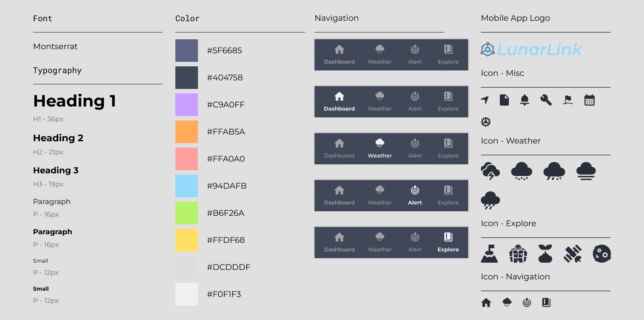
Task: Select the #94DAFB blue swatch
Action: click(x=187, y=186)
